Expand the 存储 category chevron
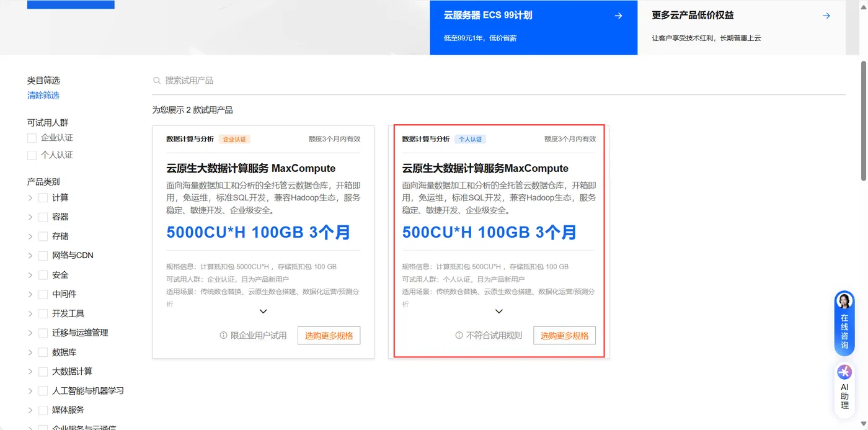Image resolution: width=868 pixels, height=430 pixels. click(x=30, y=236)
